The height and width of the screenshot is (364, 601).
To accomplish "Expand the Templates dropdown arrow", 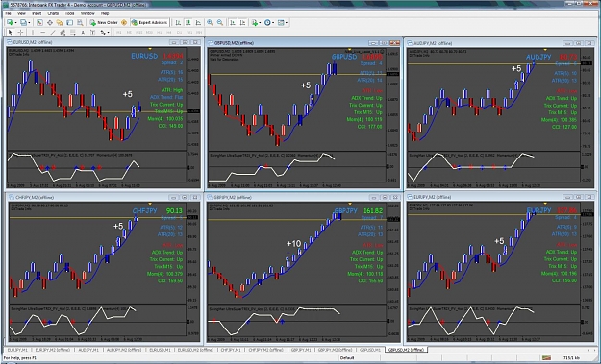I will click(x=287, y=23).
